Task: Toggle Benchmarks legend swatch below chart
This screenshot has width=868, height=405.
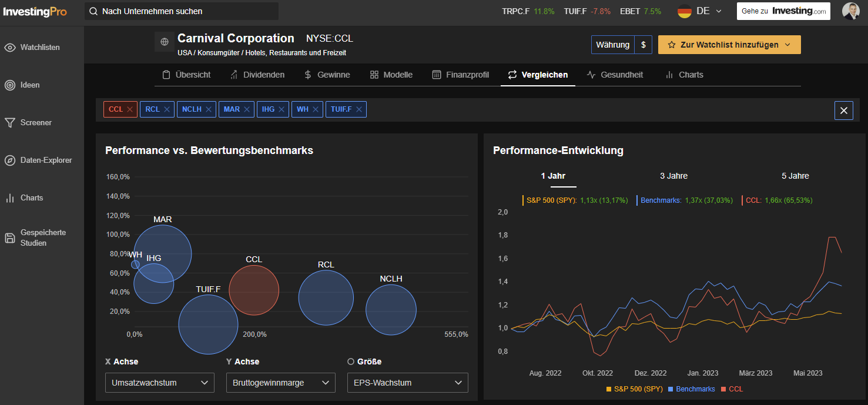Action: point(671,389)
